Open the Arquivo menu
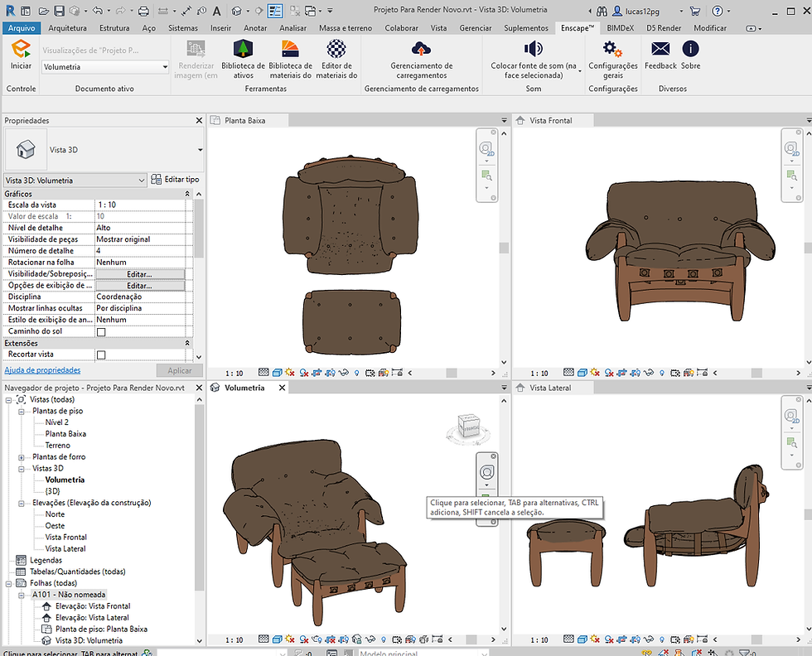This screenshot has height=656, width=812. click(22, 28)
